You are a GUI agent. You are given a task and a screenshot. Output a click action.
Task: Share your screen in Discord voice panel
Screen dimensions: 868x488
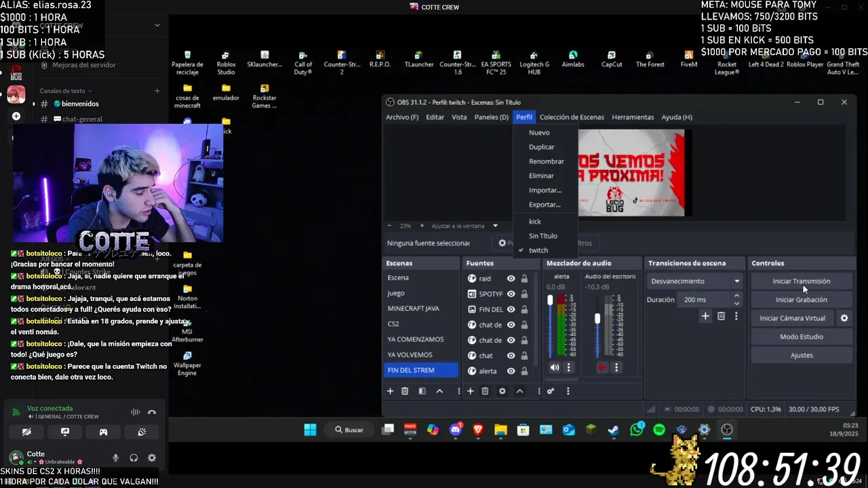tap(65, 432)
